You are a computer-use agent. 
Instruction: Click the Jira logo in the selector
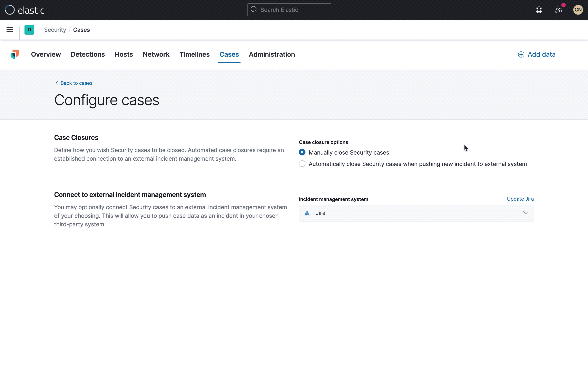pos(307,213)
